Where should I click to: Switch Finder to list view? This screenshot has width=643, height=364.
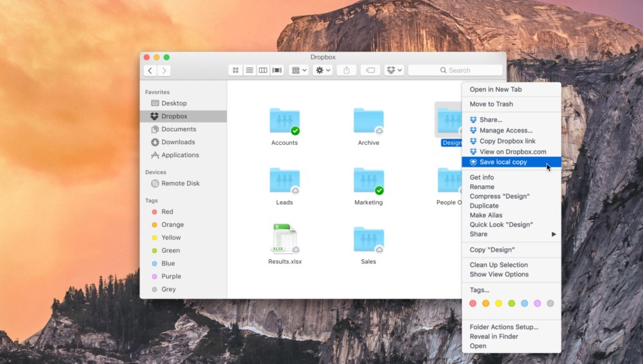pyautogui.click(x=249, y=70)
